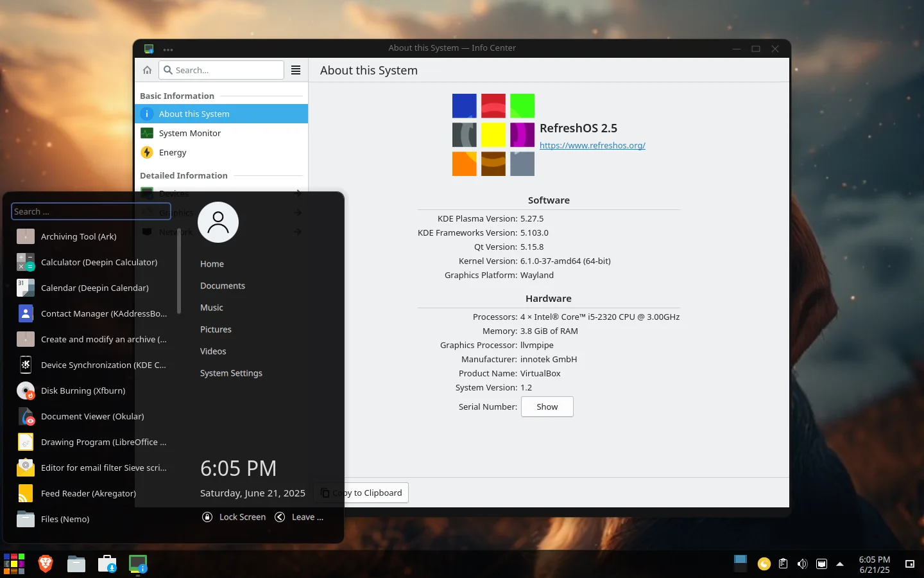The height and width of the screenshot is (578, 924).
Task: Click the RefreshOS colored squares logo
Action: tap(493, 135)
